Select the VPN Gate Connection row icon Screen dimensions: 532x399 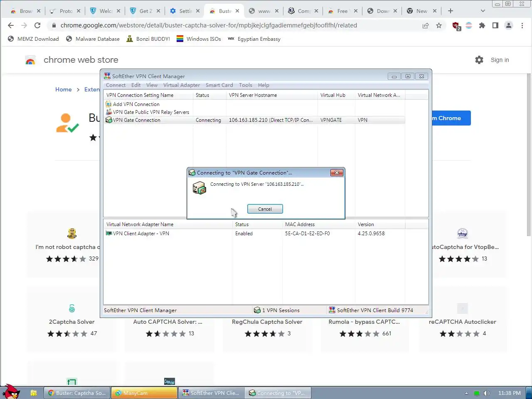108,120
